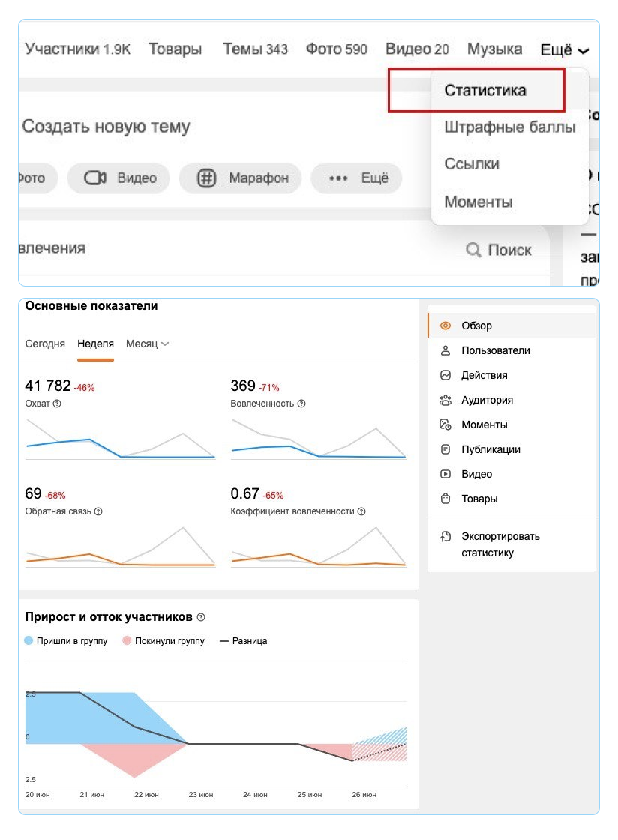Screen dimensions: 618x840
Task: Collapse the Ещё menu in top navigation
Action: click(x=565, y=50)
